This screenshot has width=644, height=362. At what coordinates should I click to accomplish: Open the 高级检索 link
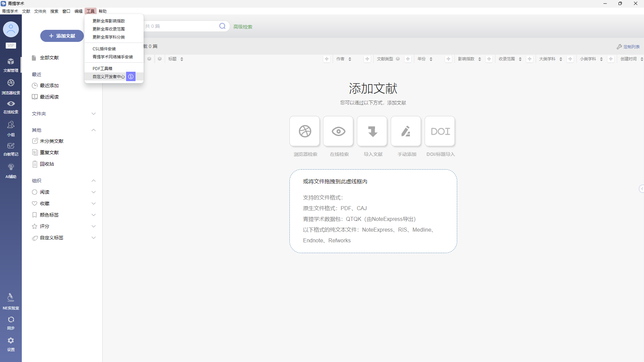243,27
